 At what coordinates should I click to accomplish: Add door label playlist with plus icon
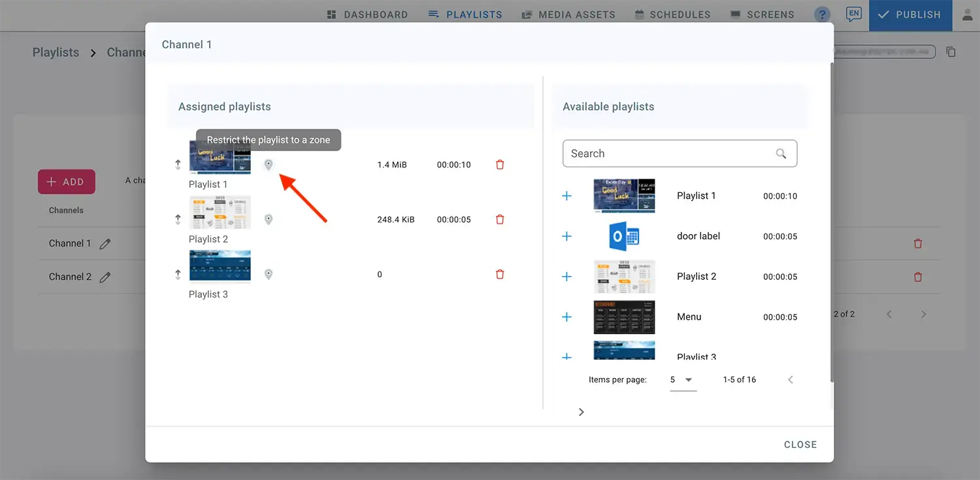pyautogui.click(x=567, y=236)
